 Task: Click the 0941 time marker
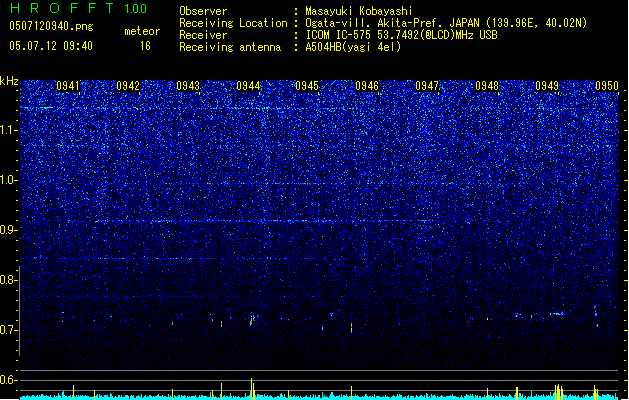(x=68, y=86)
